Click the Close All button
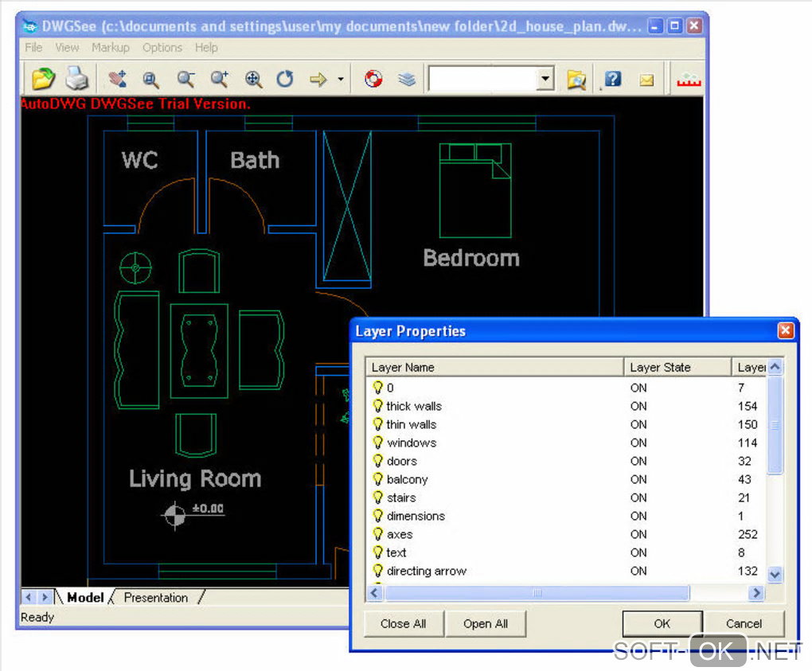Screen dimensions: 812x671 (404, 624)
